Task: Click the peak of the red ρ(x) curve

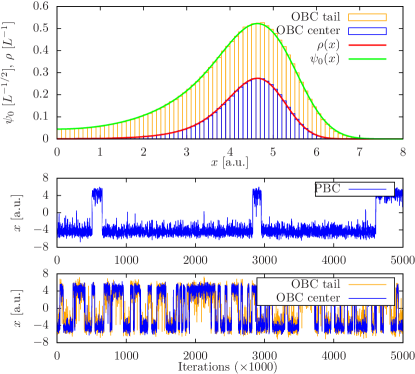Action: tap(257, 78)
